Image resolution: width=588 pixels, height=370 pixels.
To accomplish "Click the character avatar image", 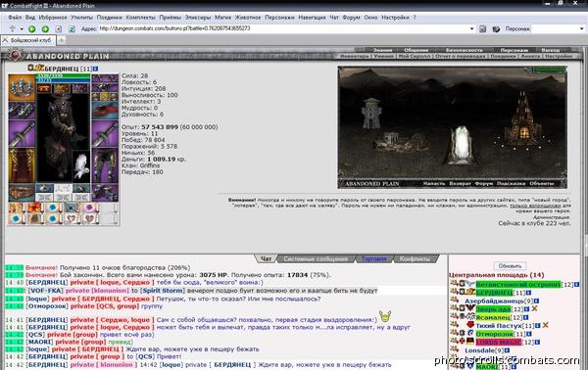I will [63, 139].
